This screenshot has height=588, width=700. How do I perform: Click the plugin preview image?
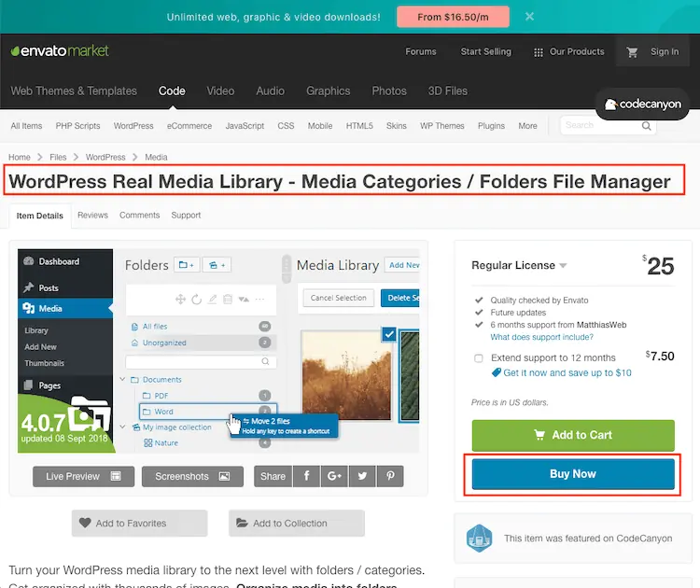pos(218,351)
